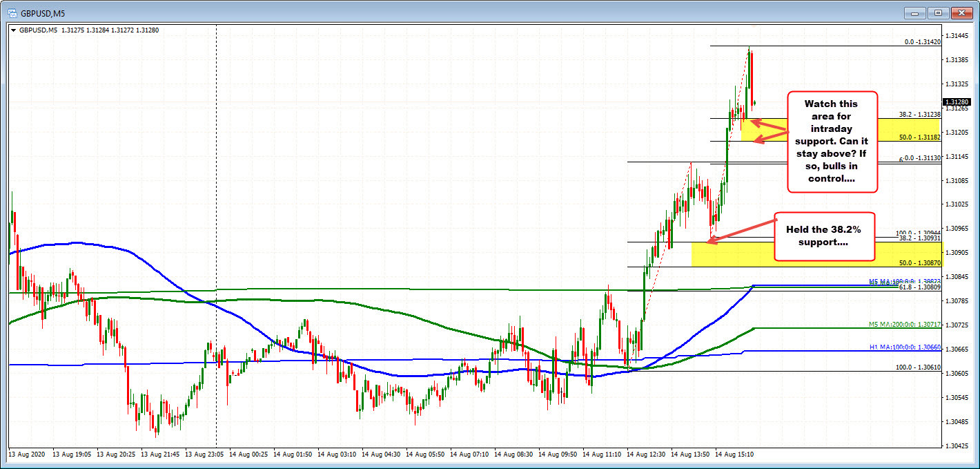The height and width of the screenshot is (469, 980).
Task: Click time axis label '14 Aug 03:10'
Action: pyautogui.click(x=338, y=454)
